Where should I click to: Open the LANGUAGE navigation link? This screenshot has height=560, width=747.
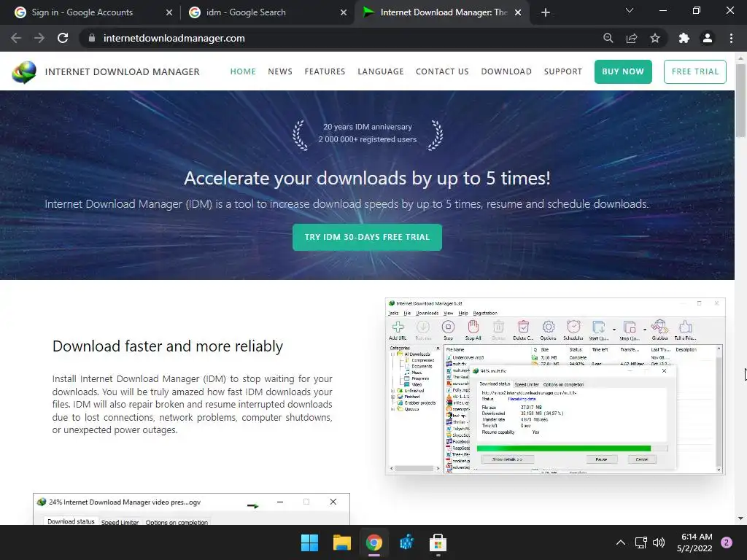coord(381,71)
